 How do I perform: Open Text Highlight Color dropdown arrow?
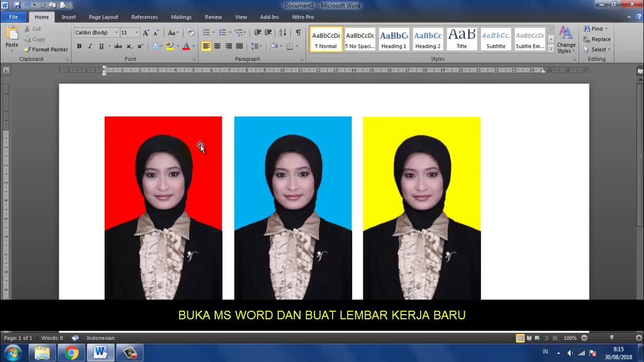[x=177, y=46]
